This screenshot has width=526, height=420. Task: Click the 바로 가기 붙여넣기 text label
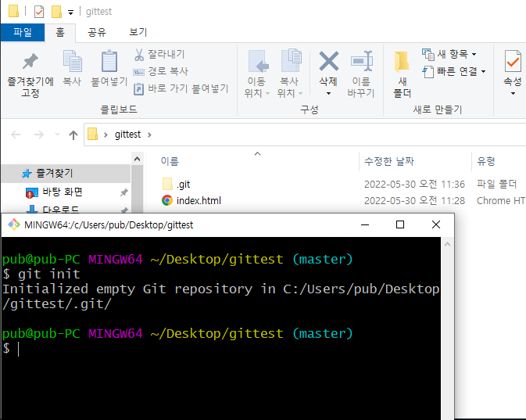click(x=188, y=88)
